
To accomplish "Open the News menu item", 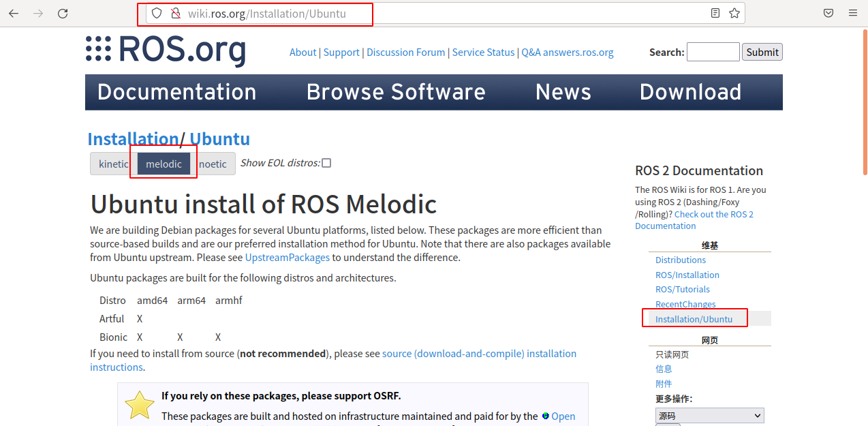I will tap(563, 92).
